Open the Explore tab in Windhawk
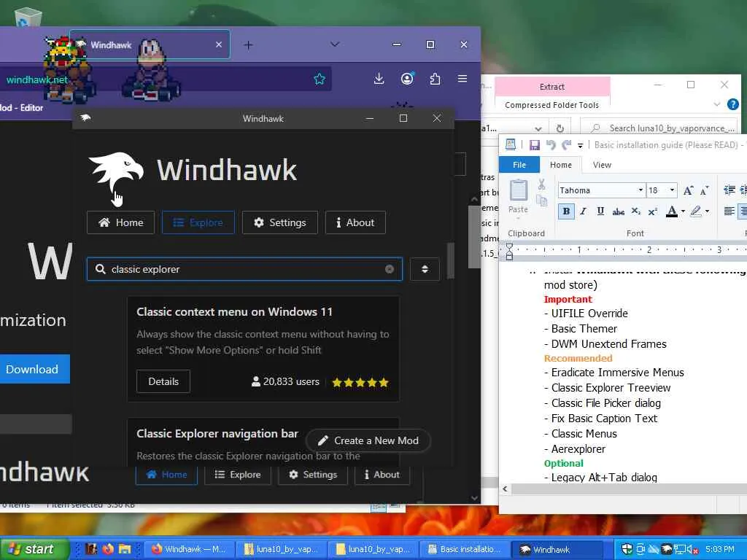 198,222
